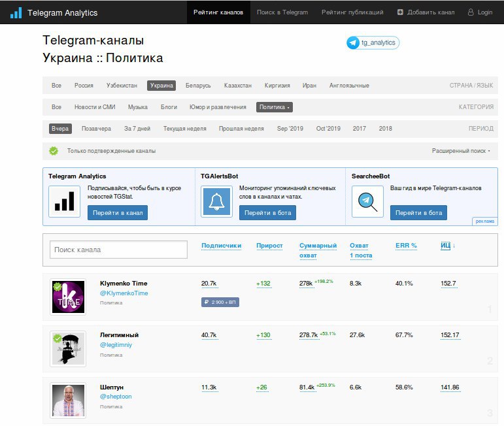
Task: Open Рейтинг публикаций tab
Action: click(352, 12)
